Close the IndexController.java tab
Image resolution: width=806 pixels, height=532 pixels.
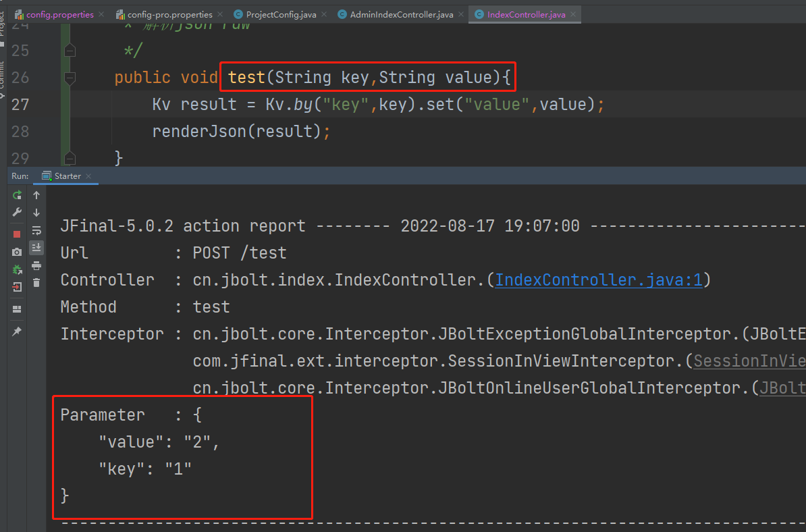click(573, 14)
